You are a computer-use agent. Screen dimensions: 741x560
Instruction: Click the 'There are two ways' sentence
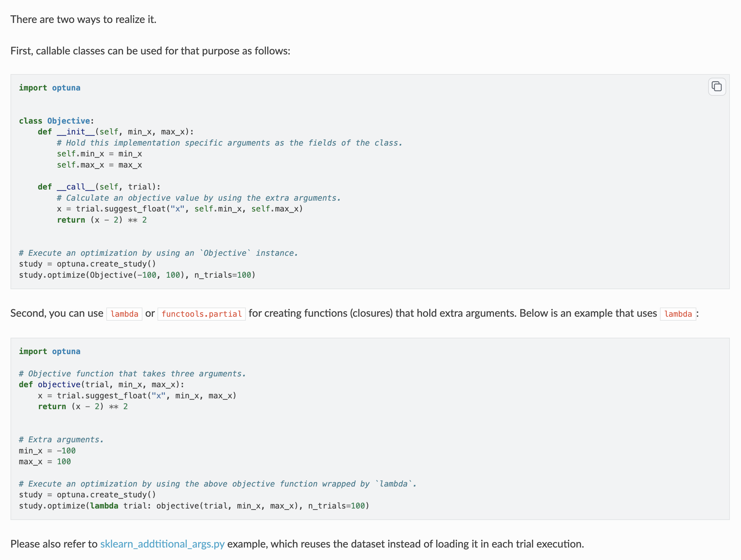83,19
